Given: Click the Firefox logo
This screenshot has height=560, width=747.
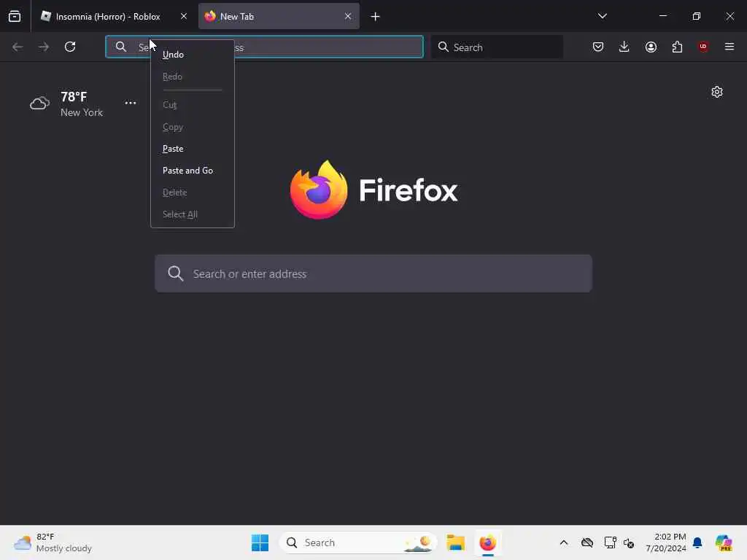Looking at the screenshot, I should tap(373, 190).
